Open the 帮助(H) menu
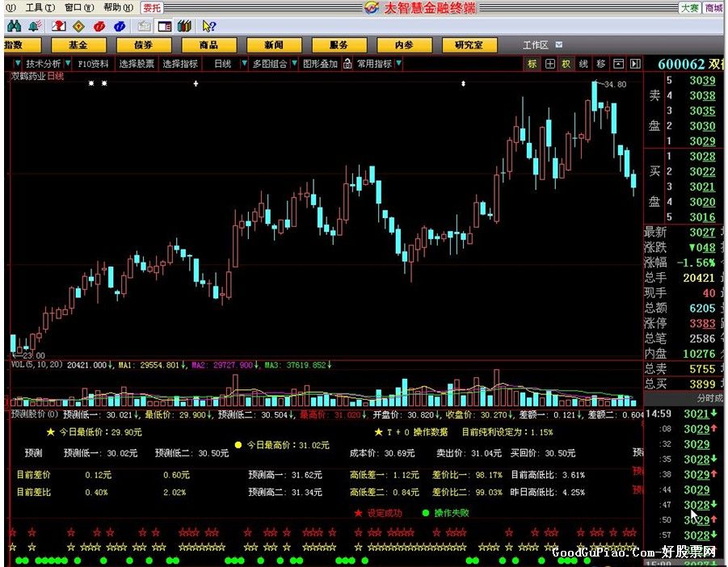This screenshot has width=728, height=567. coord(119,7)
